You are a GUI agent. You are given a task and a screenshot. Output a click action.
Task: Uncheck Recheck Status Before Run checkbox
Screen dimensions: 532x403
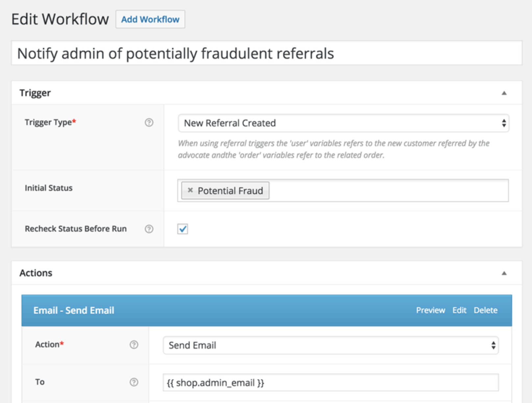pyautogui.click(x=183, y=229)
